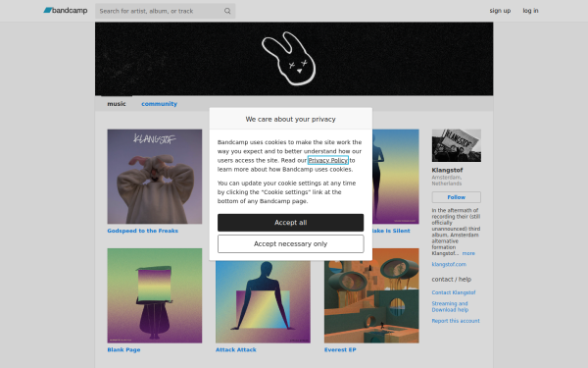Click the Klangstof band photo
Image resolution: width=588 pixels, height=368 pixels.
(x=457, y=145)
